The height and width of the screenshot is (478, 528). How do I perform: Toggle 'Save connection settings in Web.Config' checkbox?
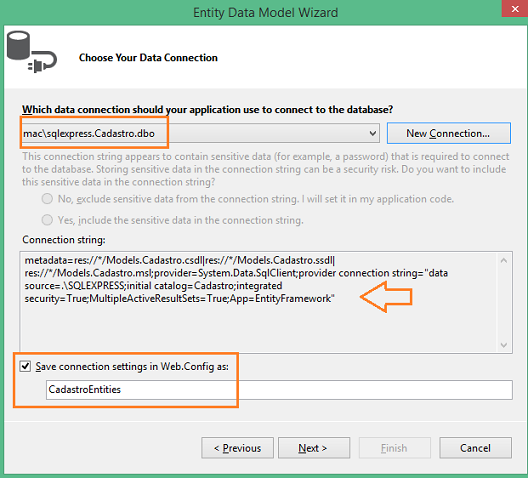[26, 366]
